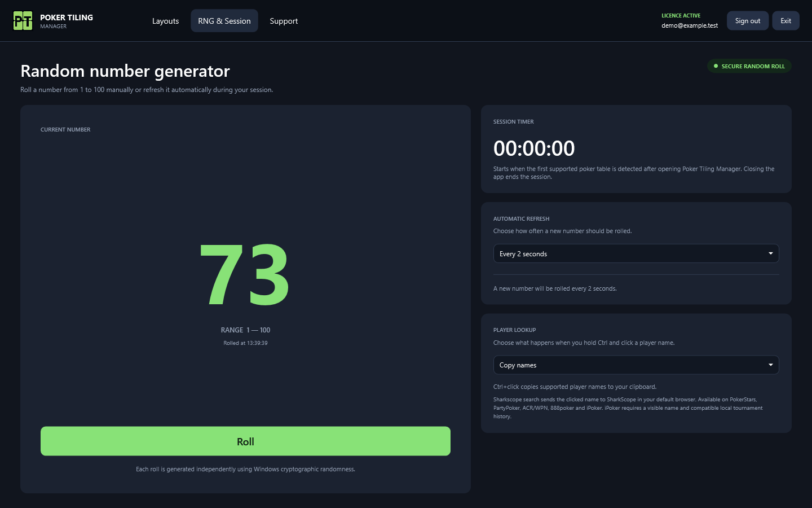Screen dimensions: 812x508
Task: Click the Licence Active status text
Action: tap(681, 16)
